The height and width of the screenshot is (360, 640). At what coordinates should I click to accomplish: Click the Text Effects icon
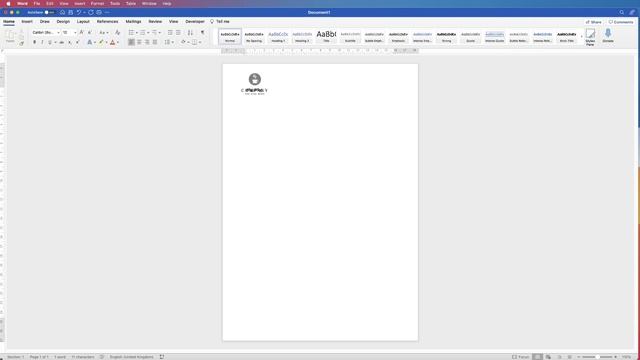[89, 42]
